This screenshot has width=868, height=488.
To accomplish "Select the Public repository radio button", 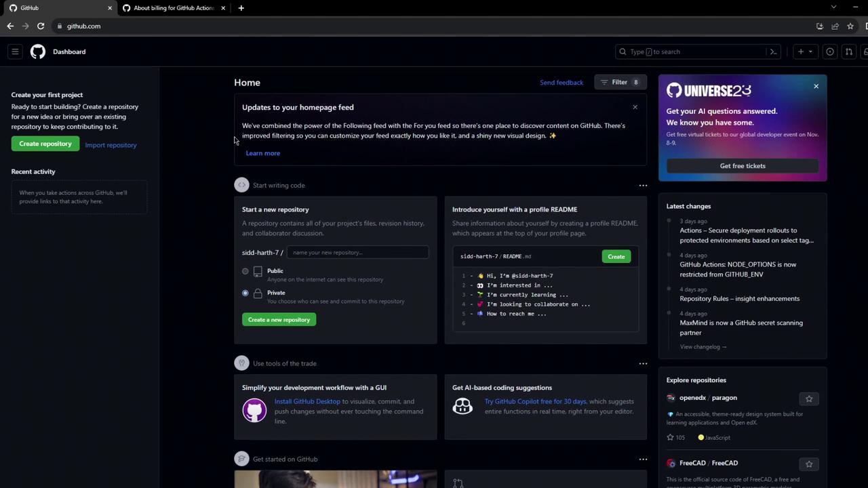I will 245,271.
